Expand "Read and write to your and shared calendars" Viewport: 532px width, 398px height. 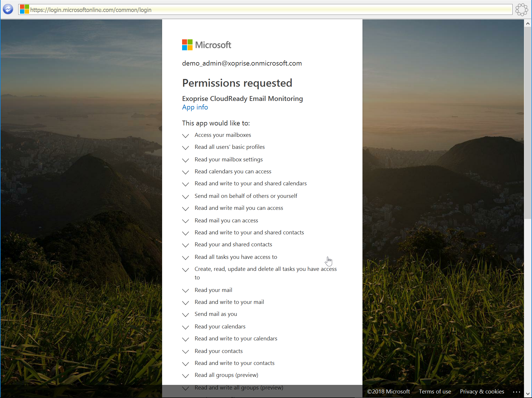(x=186, y=184)
